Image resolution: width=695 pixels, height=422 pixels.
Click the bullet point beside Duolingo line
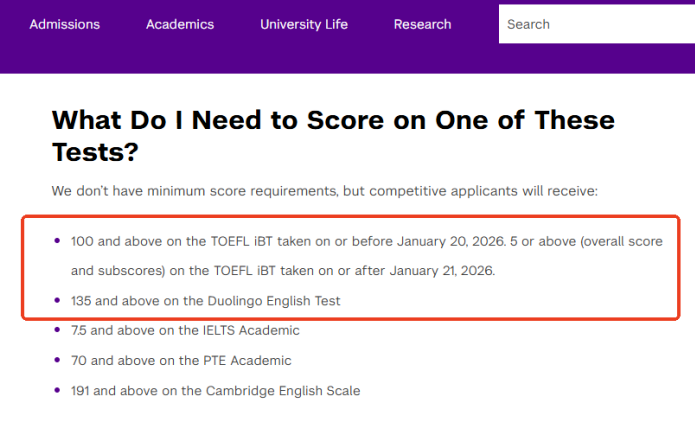click(57, 300)
